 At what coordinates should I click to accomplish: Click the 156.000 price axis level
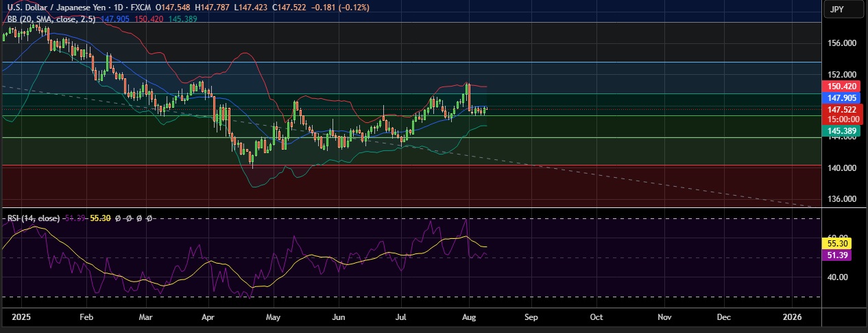click(x=841, y=43)
